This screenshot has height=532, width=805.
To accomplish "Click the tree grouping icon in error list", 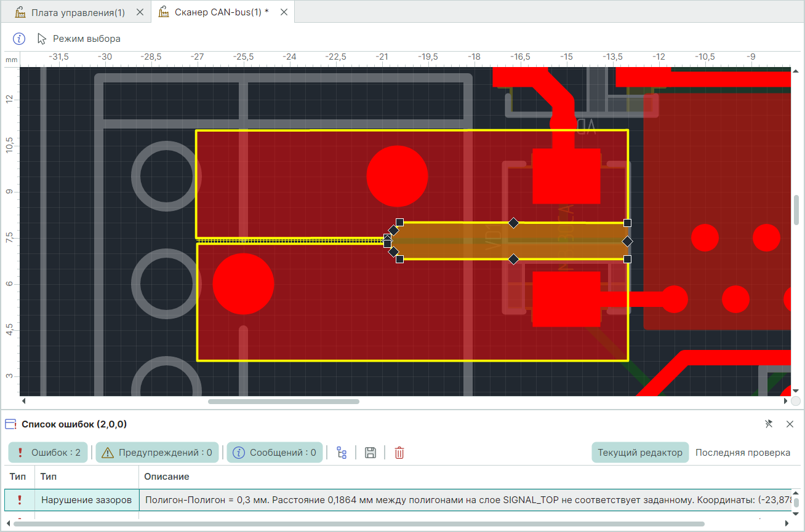I will pos(342,453).
